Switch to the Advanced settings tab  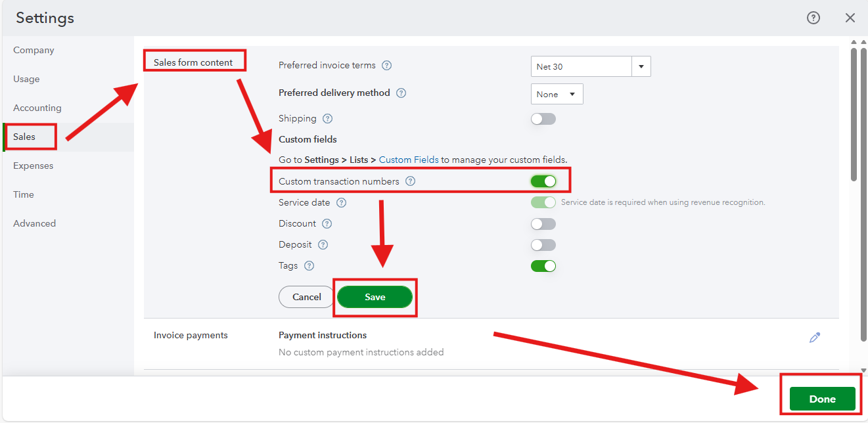click(35, 224)
